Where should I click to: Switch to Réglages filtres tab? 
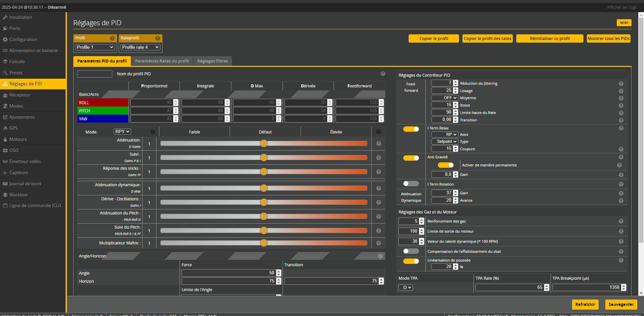tap(213, 61)
